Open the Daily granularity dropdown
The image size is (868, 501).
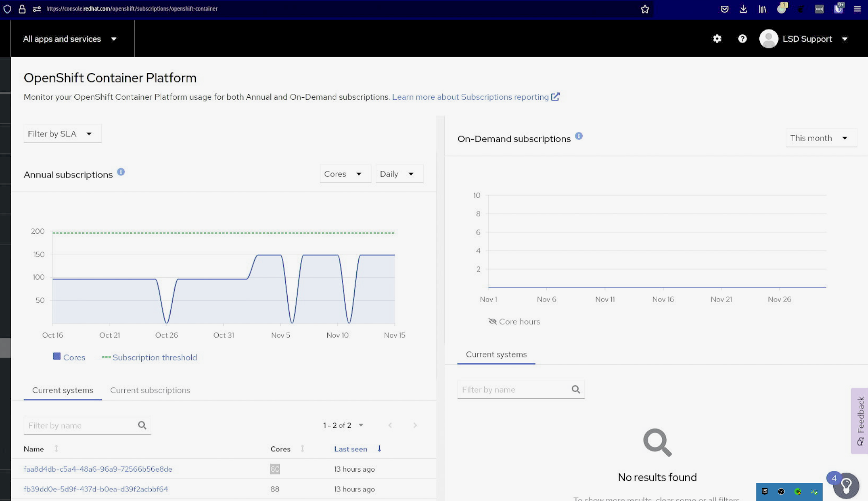pyautogui.click(x=398, y=174)
